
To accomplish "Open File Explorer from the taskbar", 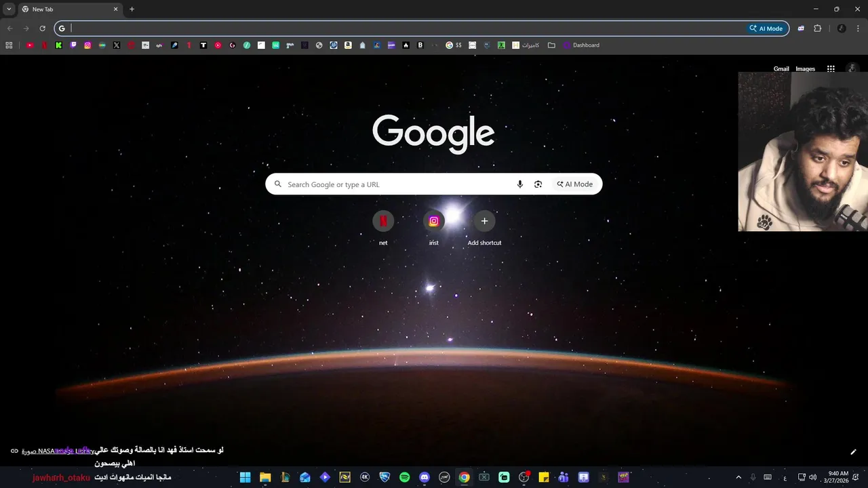I will (x=265, y=477).
